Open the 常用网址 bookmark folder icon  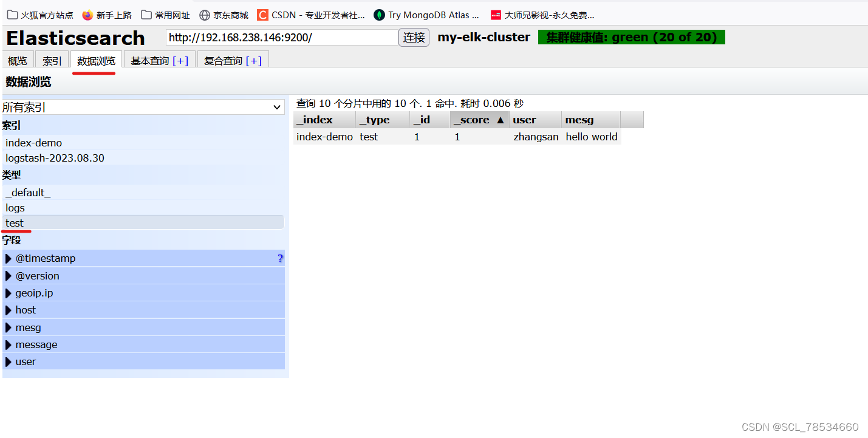click(x=146, y=15)
